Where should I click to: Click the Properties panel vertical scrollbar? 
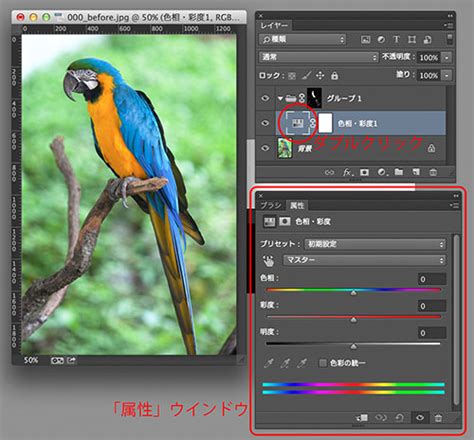click(x=456, y=320)
